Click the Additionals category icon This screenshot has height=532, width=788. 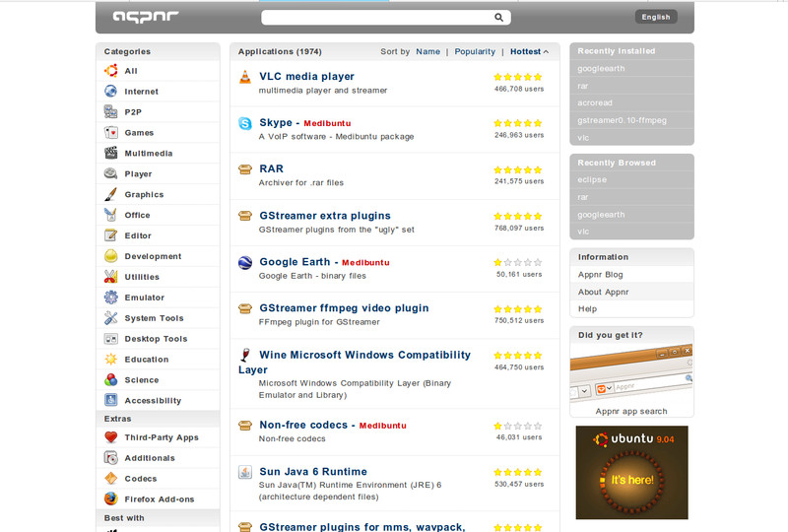click(x=110, y=457)
